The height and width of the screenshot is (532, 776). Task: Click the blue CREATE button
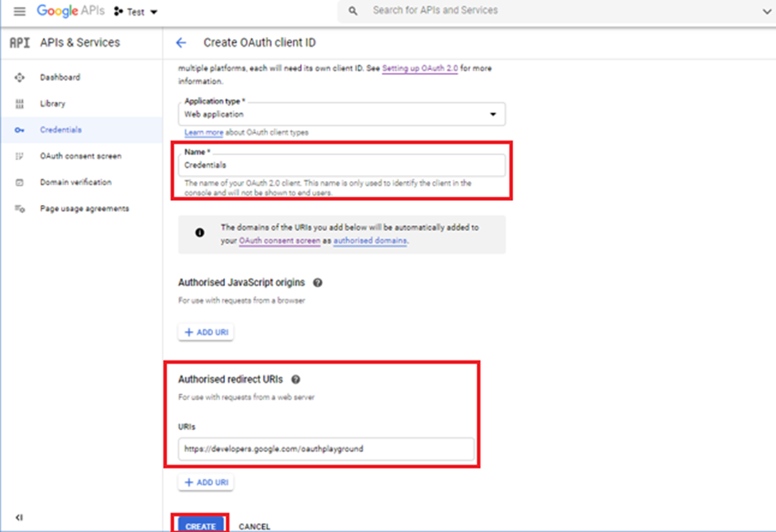click(201, 525)
